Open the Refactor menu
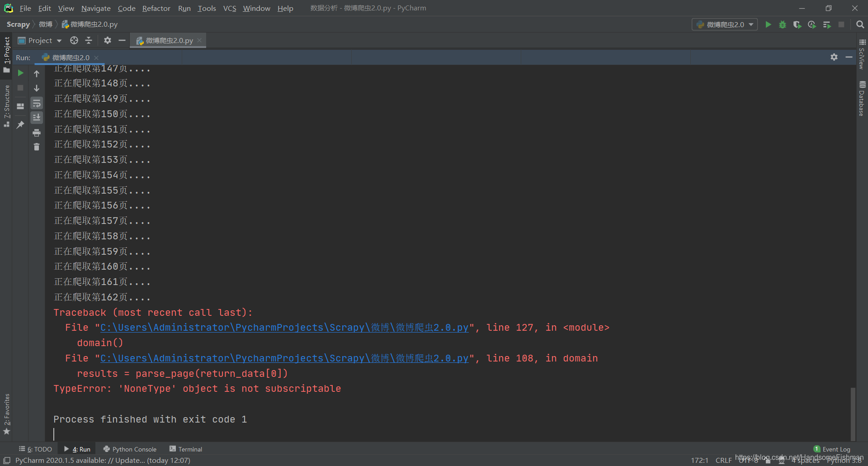Viewport: 868px width, 466px height. tap(156, 8)
